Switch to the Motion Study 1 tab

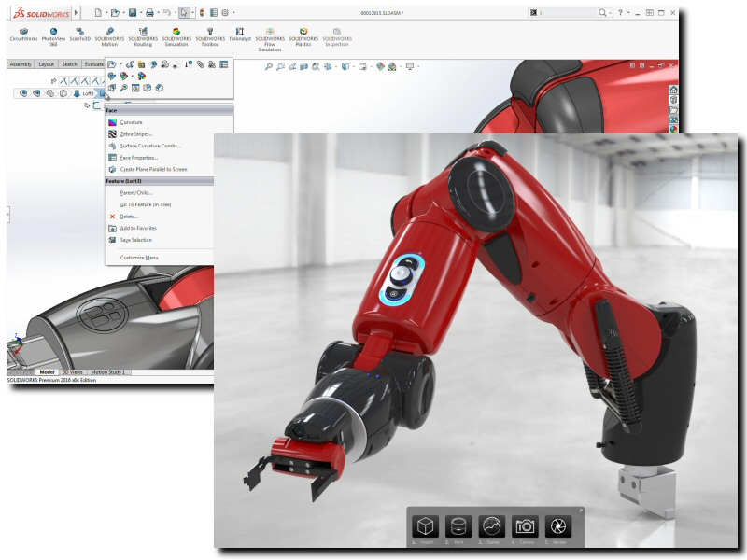coord(106,371)
